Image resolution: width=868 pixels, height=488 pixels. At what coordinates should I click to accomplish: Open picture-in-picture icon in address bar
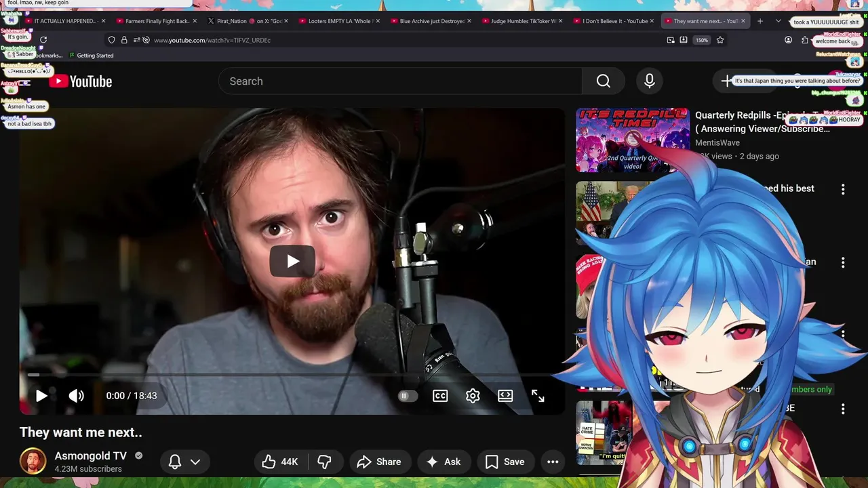pyautogui.click(x=671, y=40)
